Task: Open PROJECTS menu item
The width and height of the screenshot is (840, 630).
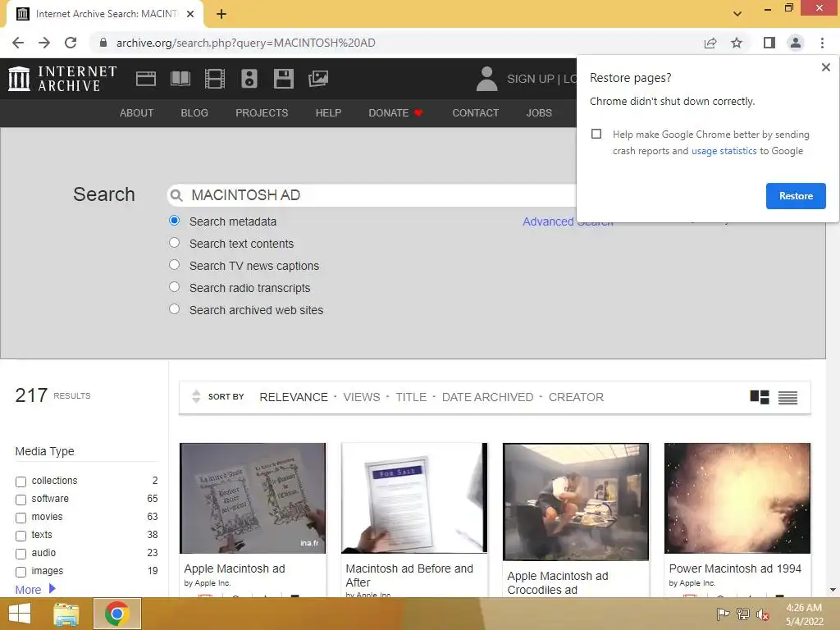Action: point(262,113)
